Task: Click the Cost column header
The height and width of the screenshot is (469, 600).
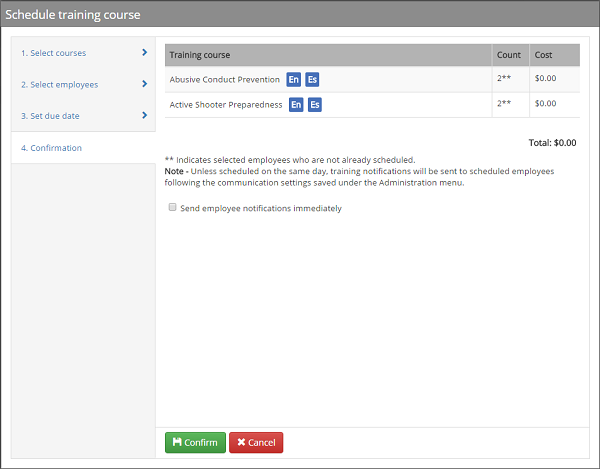Action: pos(543,55)
